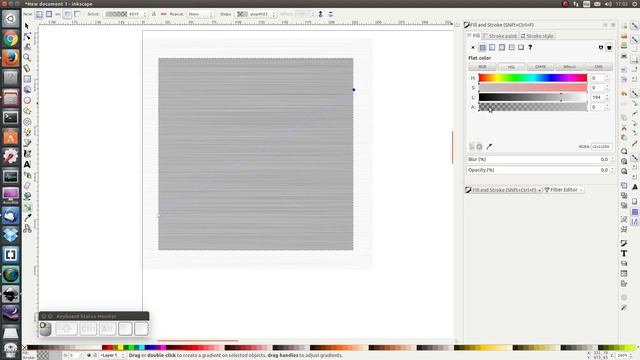Click the Alpha checkerboard slider
The image size is (640, 360).
pyautogui.click(x=533, y=107)
